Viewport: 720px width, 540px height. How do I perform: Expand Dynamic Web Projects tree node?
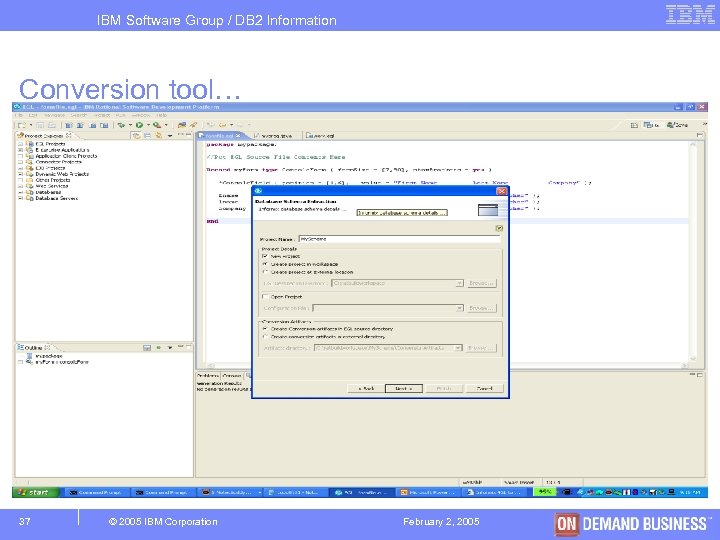point(20,174)
